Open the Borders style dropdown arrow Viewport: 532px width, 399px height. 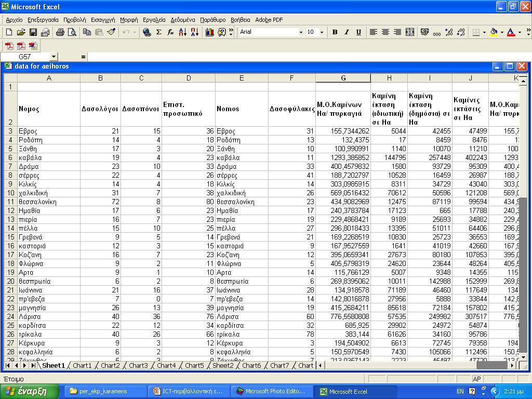pyautogui.click(x=484, y=32)
